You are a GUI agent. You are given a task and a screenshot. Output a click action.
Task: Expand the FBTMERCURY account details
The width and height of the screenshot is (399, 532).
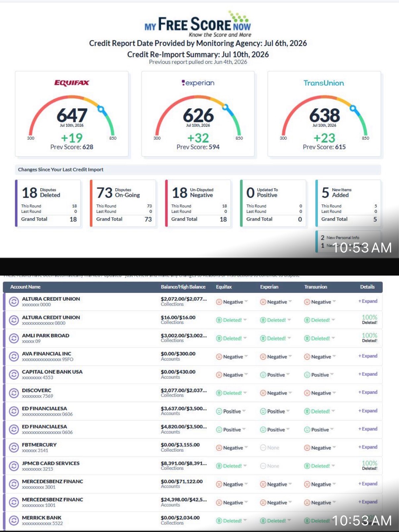click(368, 447)
